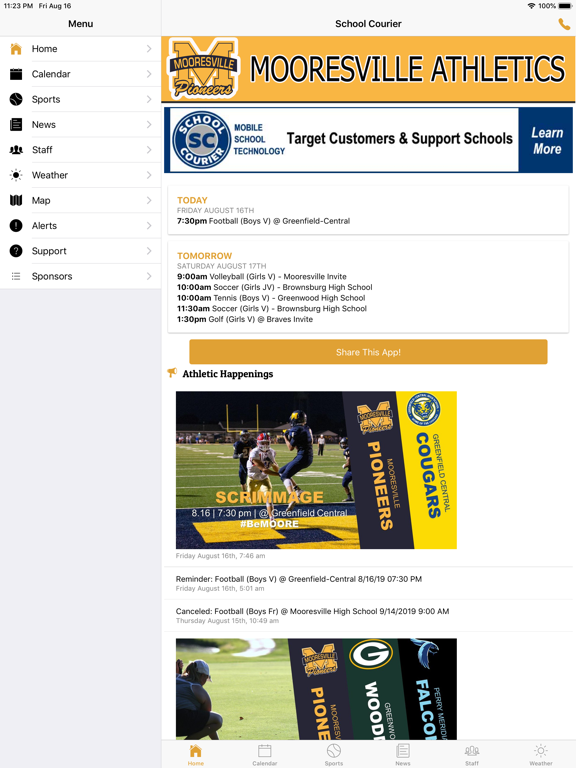Switch to Home tab in bottom bar
The height and width of the screenshot is (768, 576).
[195, 755]
